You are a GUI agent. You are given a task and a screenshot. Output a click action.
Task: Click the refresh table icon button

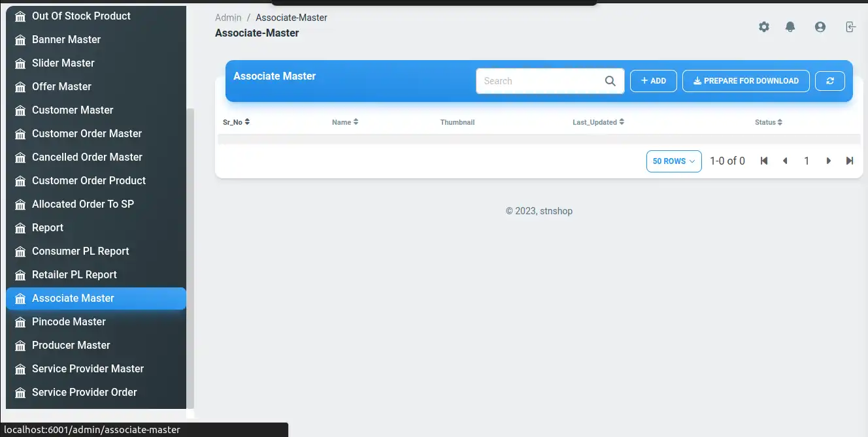click(x=830, y=81)
